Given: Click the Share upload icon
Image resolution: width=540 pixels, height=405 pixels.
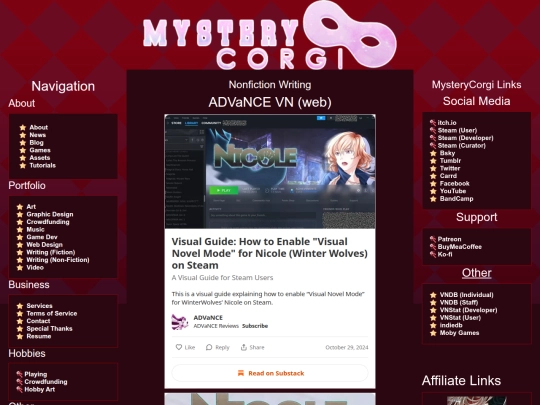Looking at the screenshot, I should coord(244,347).
